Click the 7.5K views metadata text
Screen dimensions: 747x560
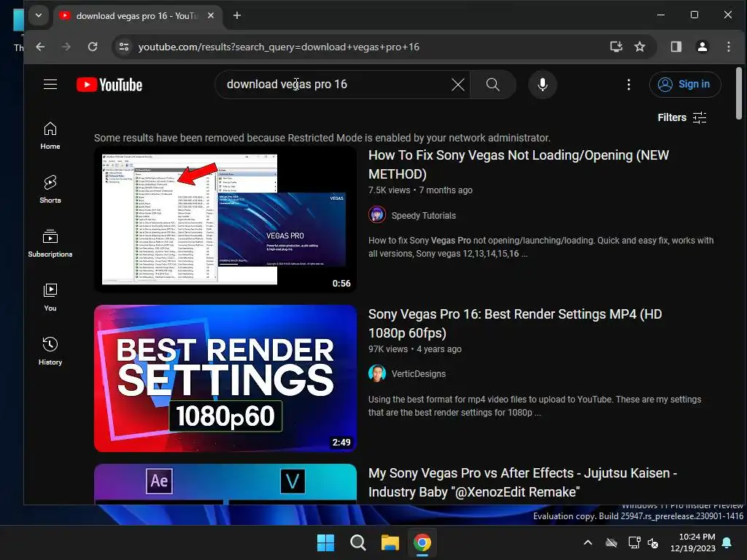pyautogui.click(x=390, y=190)
